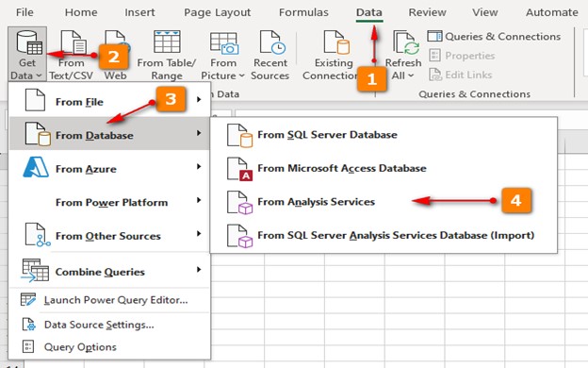Image resolution: width=588 pixels, height=368 pixels.
Task: Choose From Database menu item
Action: 109,133
